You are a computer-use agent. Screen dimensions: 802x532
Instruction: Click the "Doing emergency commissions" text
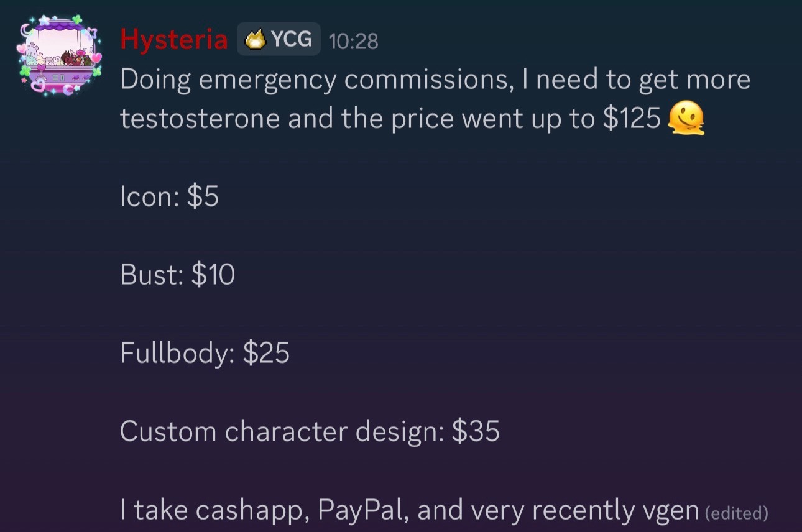[x=316, y=80]
